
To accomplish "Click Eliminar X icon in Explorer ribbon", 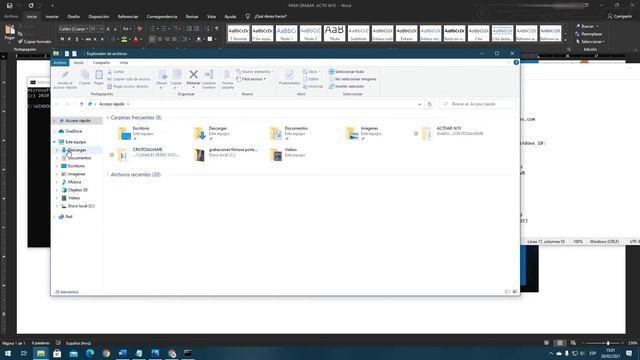I will [x=193, y=75].
